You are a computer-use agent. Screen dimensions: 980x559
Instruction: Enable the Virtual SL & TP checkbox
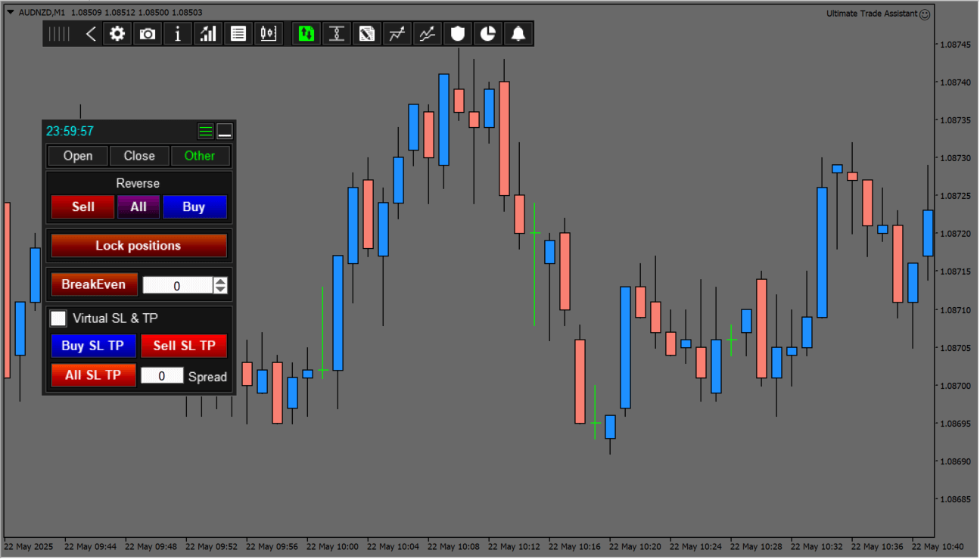point(58,318)
